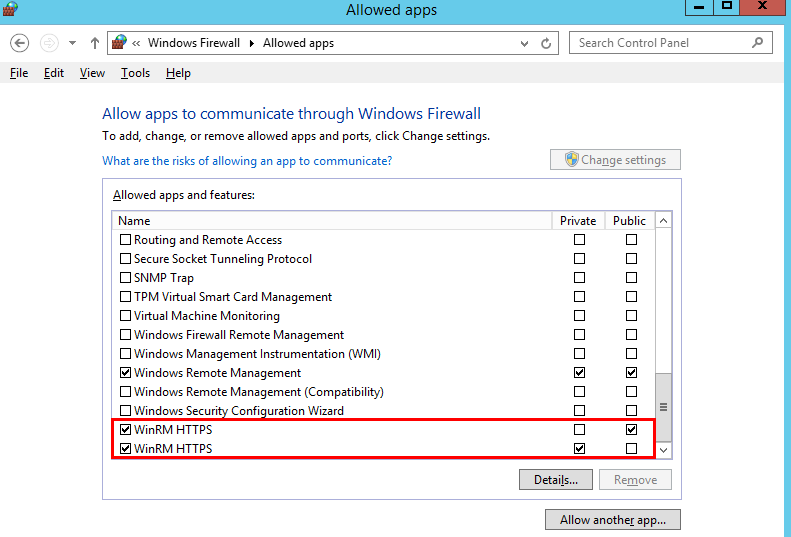Focus the Search Control Panel box
This screenshot has height=537, width=791.
pyautogui.click(x=670, y=43)
